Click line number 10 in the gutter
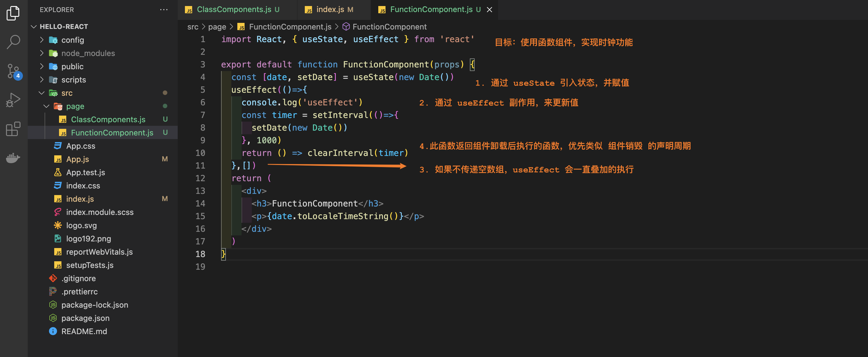 (200, 153)
